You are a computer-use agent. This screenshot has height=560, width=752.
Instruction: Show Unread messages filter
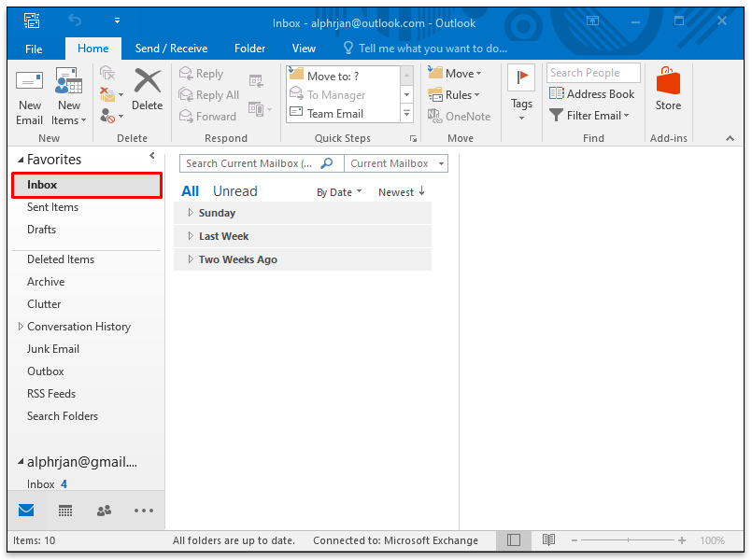(x=235, y=191)
